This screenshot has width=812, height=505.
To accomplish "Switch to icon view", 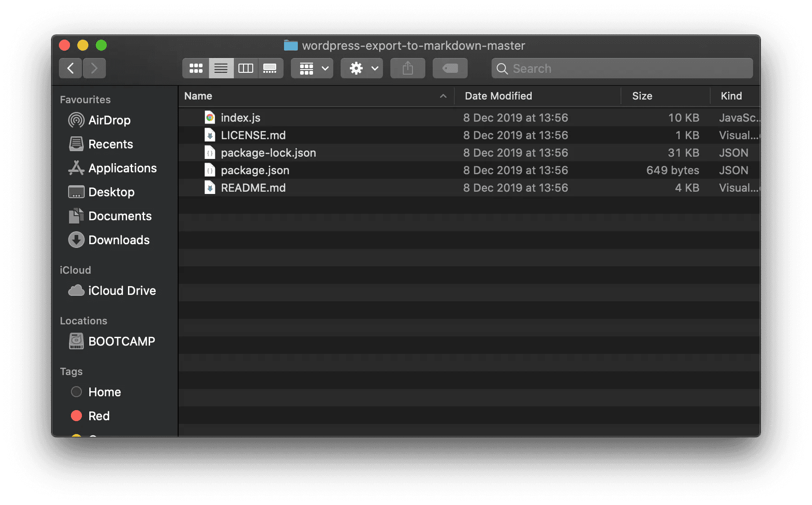I will 196,68.
